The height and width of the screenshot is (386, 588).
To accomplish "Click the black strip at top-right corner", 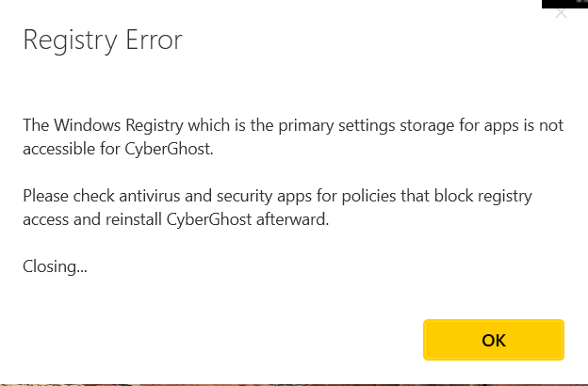I will 563,3.
